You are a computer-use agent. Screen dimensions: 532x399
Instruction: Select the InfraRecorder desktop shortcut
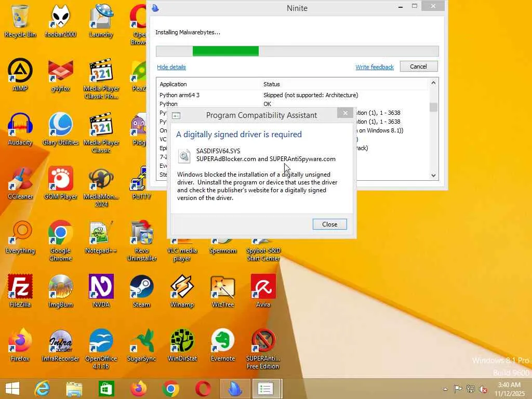60,345
